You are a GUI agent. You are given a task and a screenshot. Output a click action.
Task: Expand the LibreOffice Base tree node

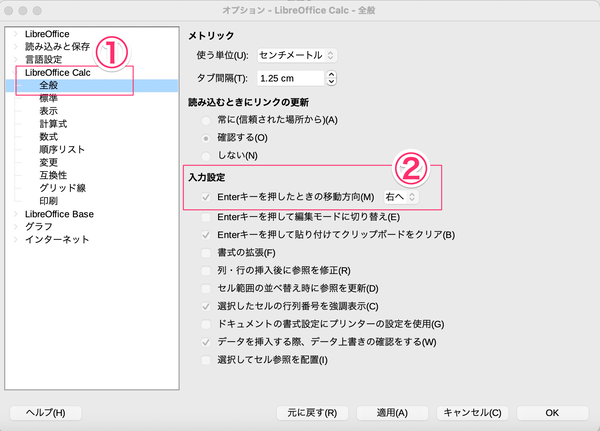[16, 214]
